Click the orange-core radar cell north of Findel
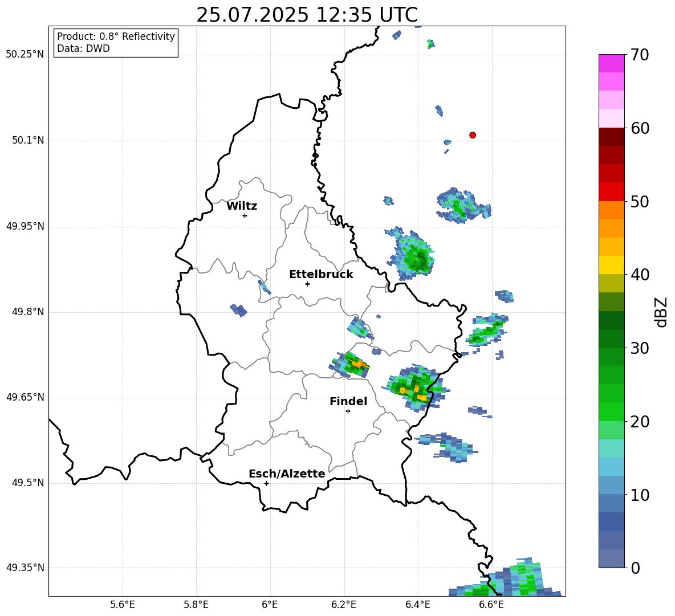Image resolution: width=675 pixels, height=616 pixels. pyautogui.click(x=351, y=365)
